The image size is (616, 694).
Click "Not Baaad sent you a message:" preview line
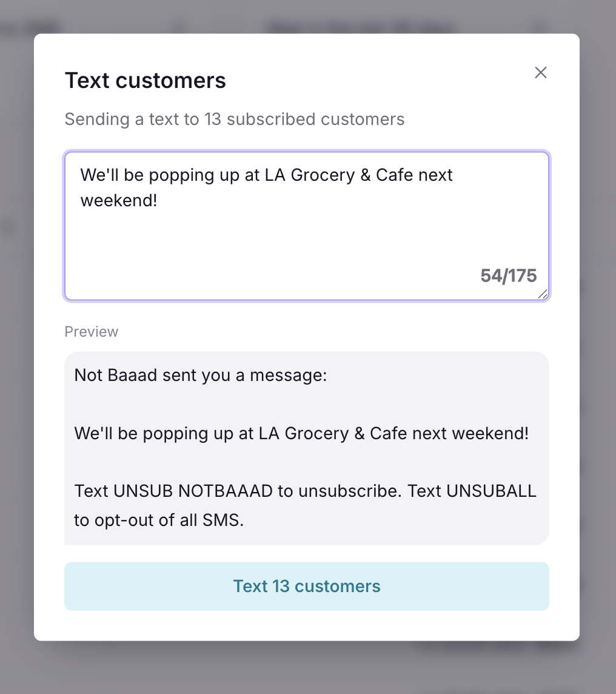pyautogui.click(x=201, y=376)
